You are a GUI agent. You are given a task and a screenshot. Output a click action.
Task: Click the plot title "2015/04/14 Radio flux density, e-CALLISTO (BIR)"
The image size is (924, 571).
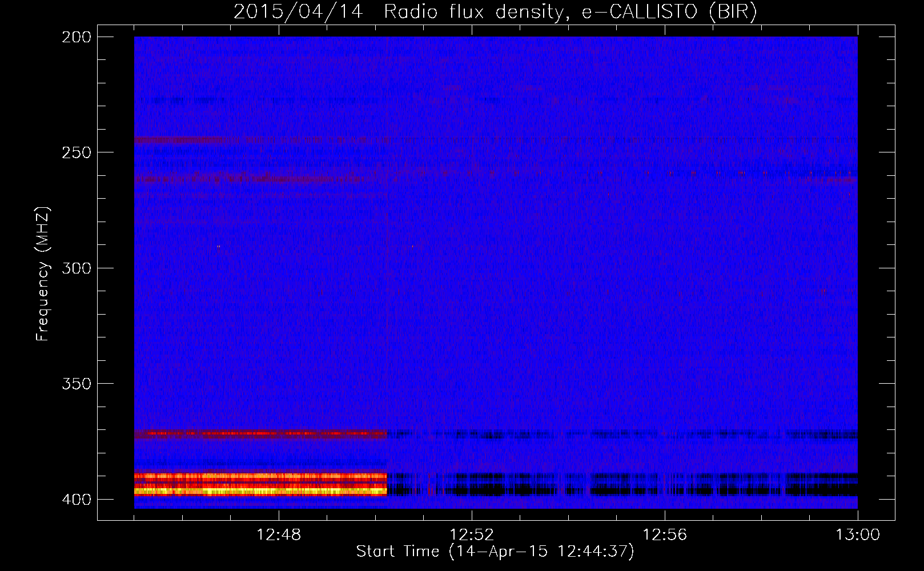(495, 11)
